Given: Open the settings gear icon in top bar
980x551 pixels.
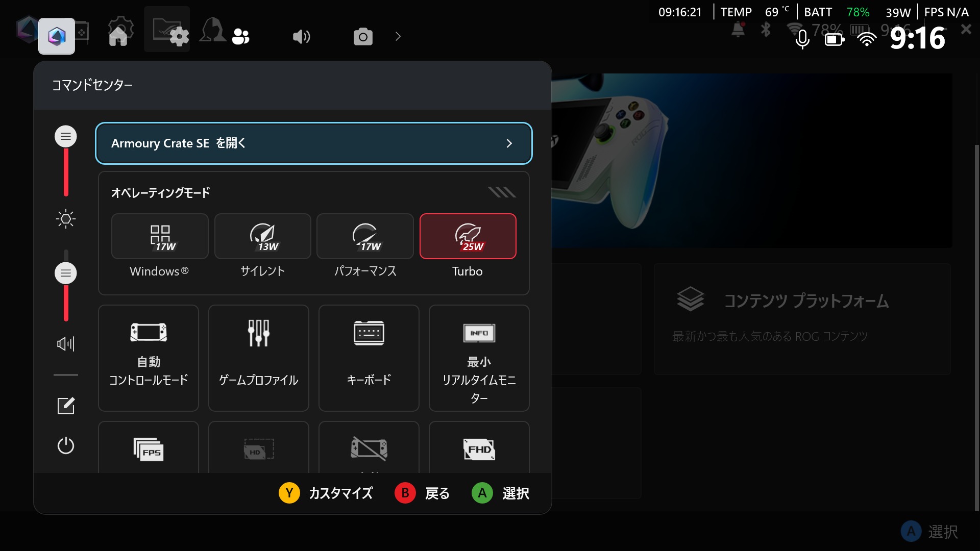Looking at the screenshot, I should coord(179,37).
